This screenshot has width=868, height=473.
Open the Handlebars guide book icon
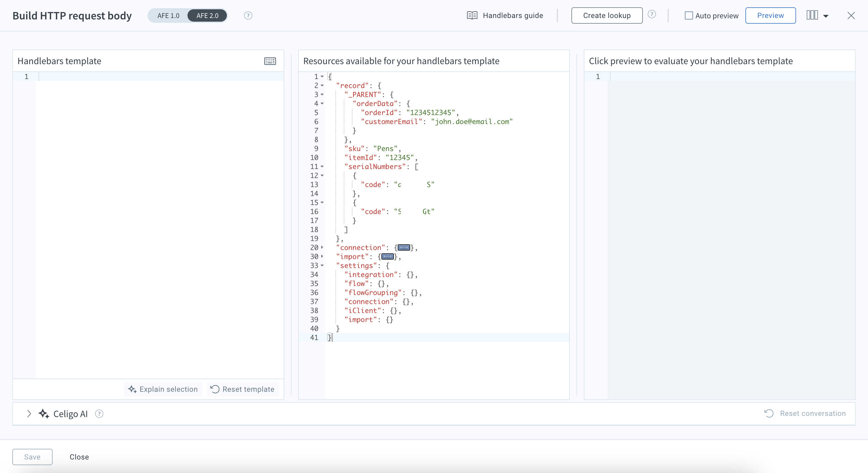pyautogui.click(x=472, y=15)
